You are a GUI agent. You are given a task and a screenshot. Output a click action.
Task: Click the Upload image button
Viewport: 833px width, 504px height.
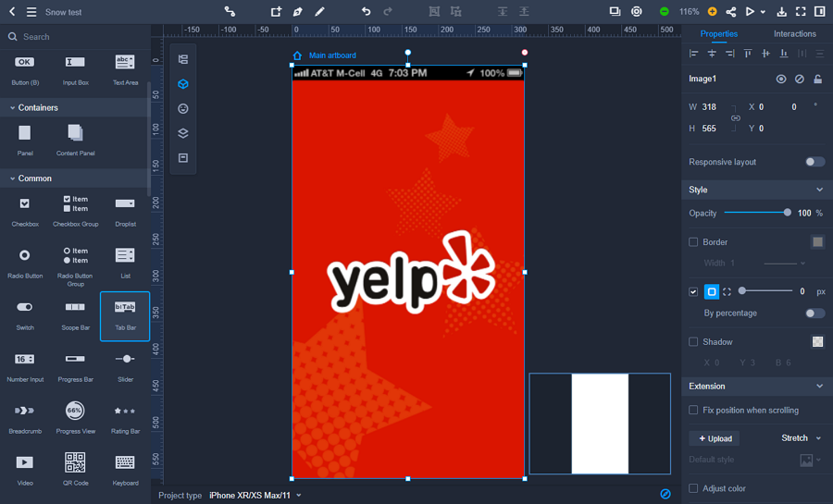(715, 438)
